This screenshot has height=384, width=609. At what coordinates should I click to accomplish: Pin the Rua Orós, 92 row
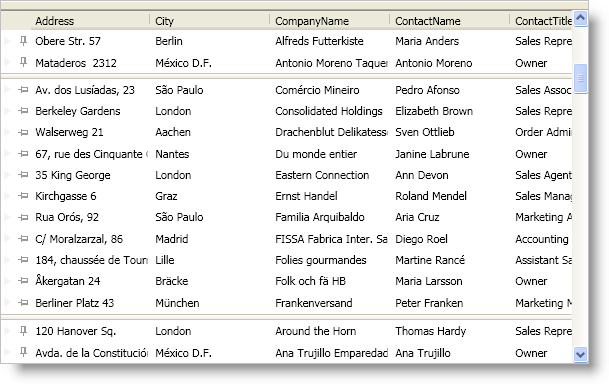tap(23, 217)
